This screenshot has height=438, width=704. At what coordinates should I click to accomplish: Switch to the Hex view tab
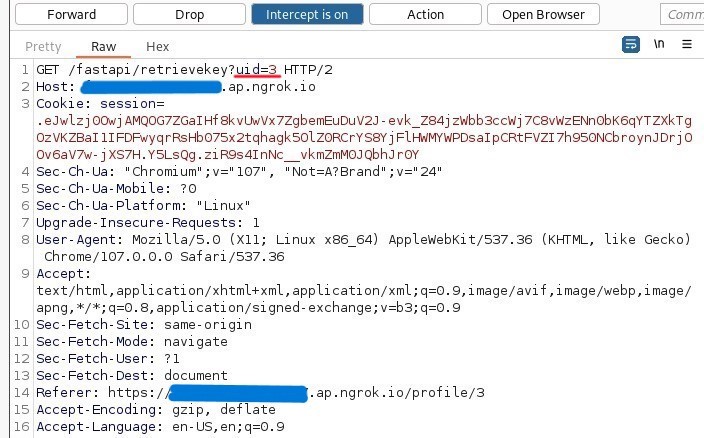coord(157,46)
